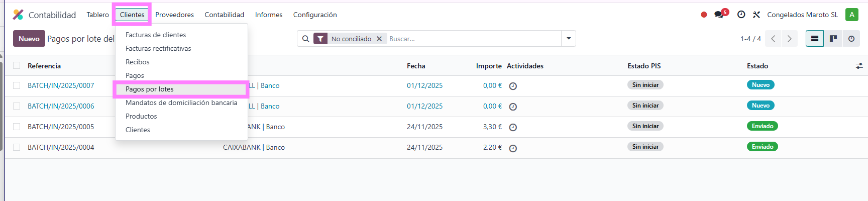The image size is (868, 201).
Task: Click the Contabilidad app logo icon
Action: (18, 15)
